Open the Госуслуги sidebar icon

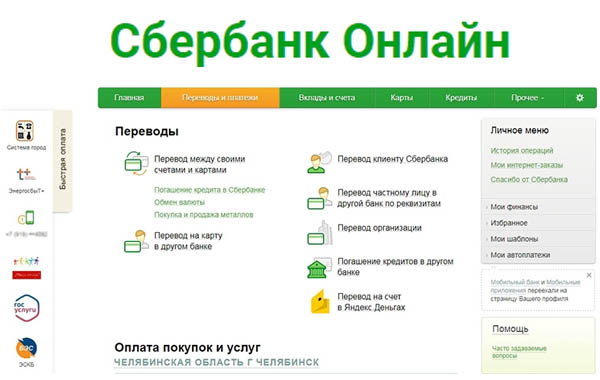(x=26, y=308)
